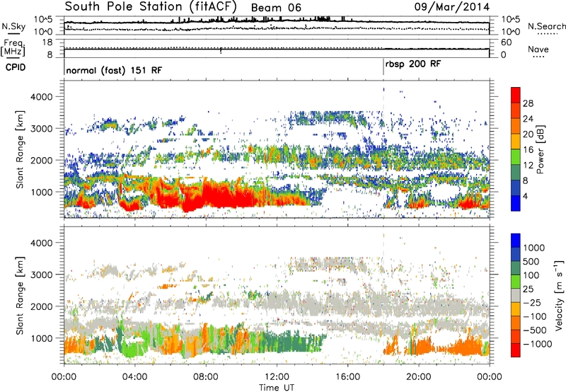Click the "60" tick on the Nave axis
The width and height of the screenshot is (566, 392).
point(506,42)
